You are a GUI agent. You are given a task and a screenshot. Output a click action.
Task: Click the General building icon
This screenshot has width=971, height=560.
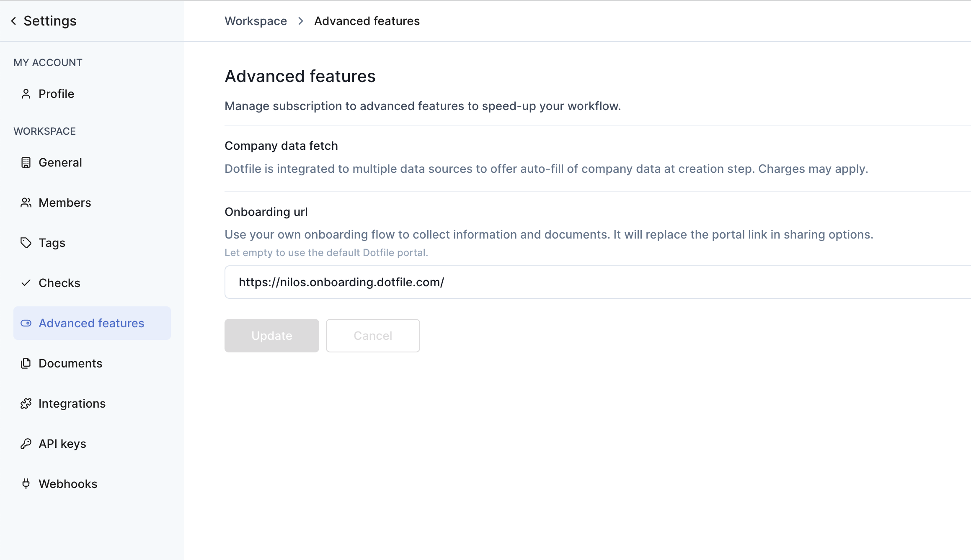click(26, 162)
